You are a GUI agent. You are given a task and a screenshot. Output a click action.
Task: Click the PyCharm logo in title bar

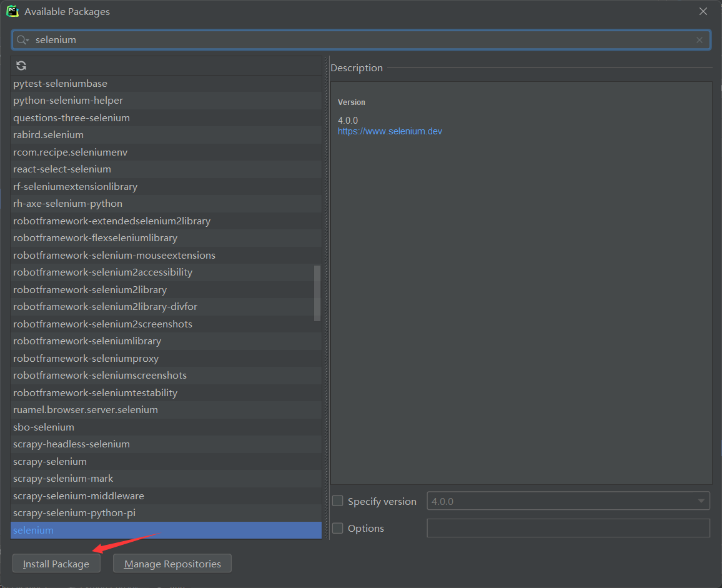pos(12,11)
